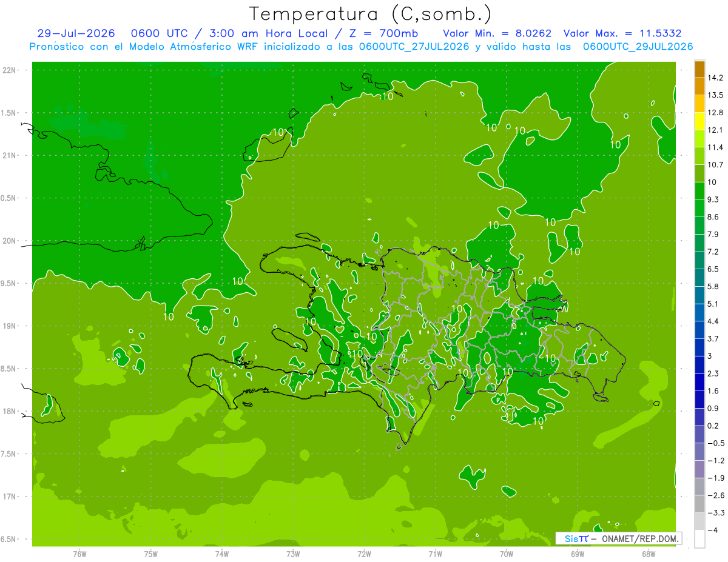
Task: Click the "10.7" value on color scale
Action: coord(715,165)
